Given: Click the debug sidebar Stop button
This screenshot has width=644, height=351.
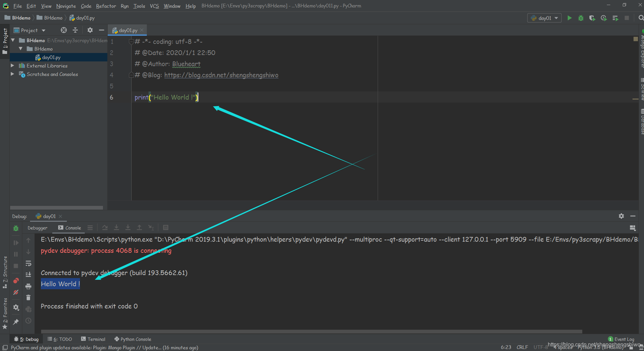Looking at the screenshot, I should [16, 266].
